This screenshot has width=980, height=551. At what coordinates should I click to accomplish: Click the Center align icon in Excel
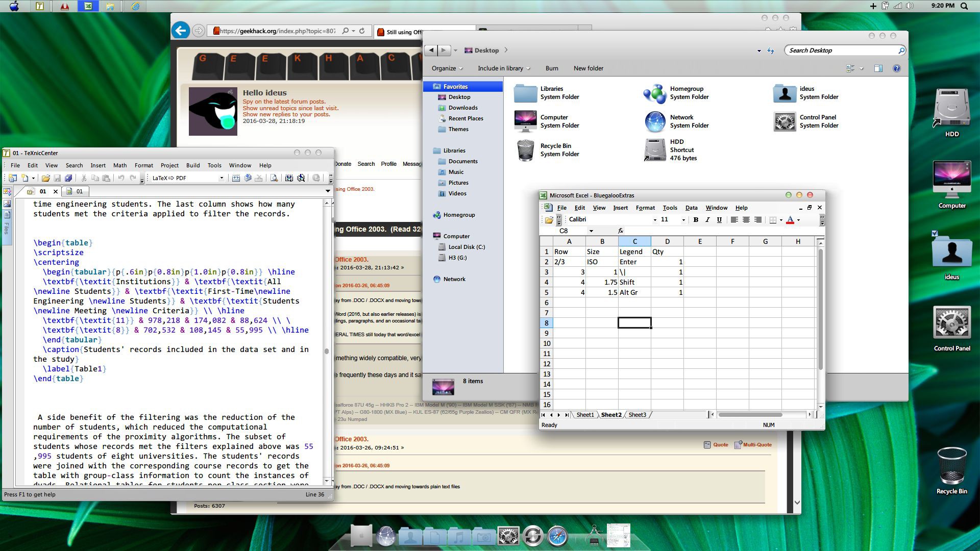coord(746,220)
